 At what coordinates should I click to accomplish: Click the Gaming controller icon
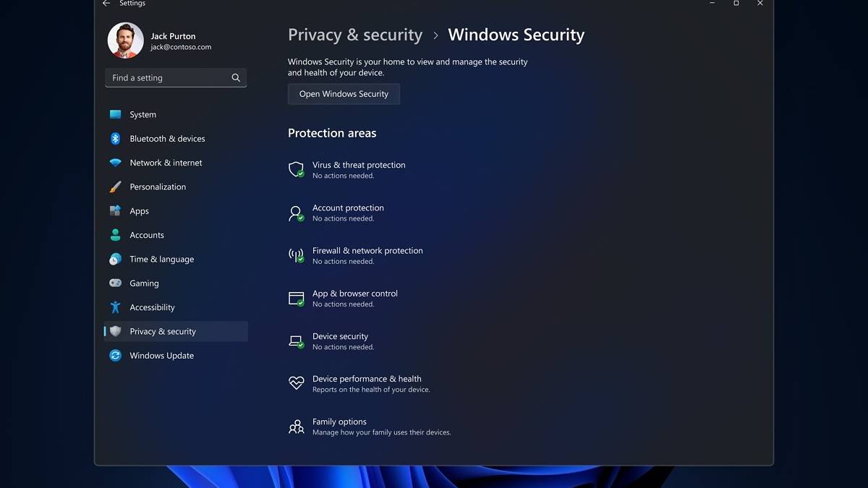pyautogui.click(x=115, y=283)
